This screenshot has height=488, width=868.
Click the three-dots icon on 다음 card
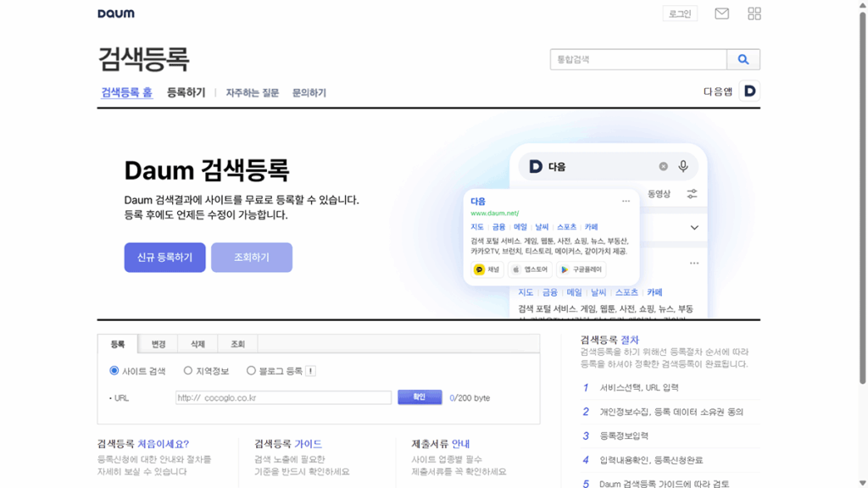626,201
